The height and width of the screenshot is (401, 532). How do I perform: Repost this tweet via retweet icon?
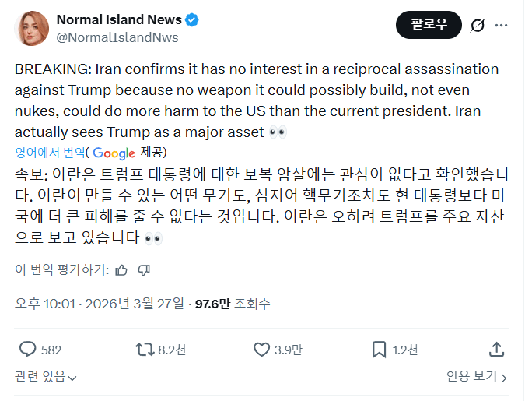[x=145, y=350]
